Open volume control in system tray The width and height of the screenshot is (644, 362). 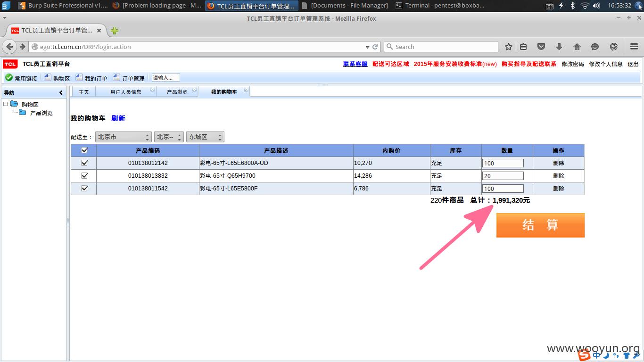coord(596,6)
